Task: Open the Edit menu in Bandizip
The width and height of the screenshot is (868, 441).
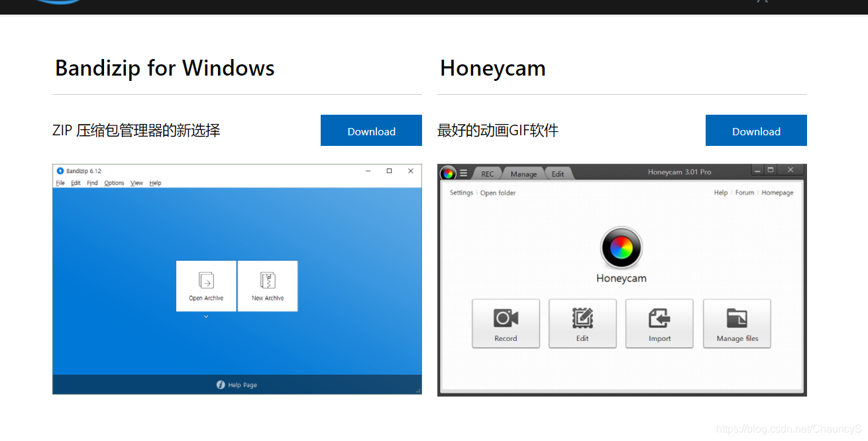Action: point(76,183)
